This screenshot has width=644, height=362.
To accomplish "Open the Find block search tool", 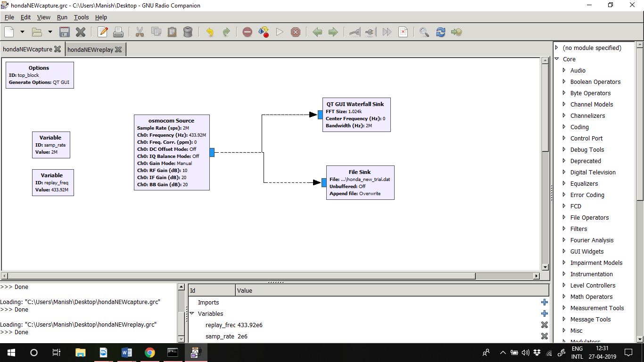I will [424, 32].
